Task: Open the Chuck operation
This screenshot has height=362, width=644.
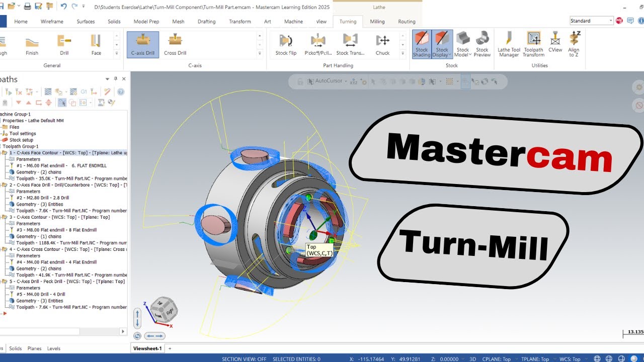Action: [x=382, y=44]
